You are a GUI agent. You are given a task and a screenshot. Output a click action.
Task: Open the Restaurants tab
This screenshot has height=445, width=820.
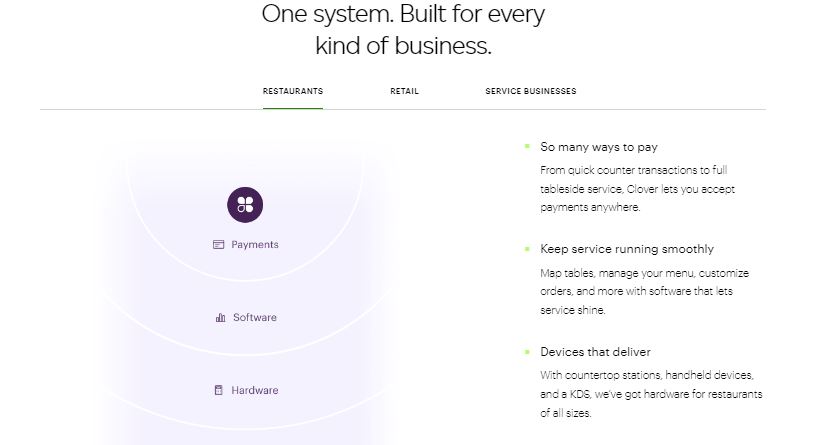coord(293,91)
